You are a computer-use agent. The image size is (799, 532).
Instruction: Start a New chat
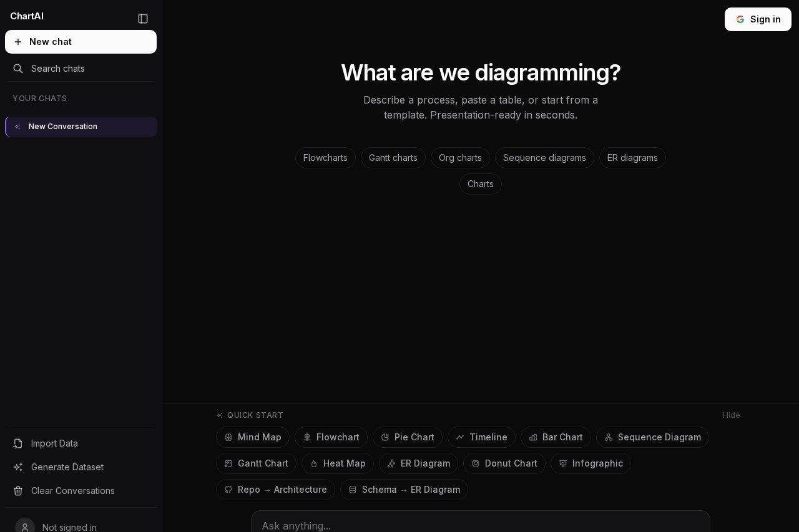coord(81,42)
